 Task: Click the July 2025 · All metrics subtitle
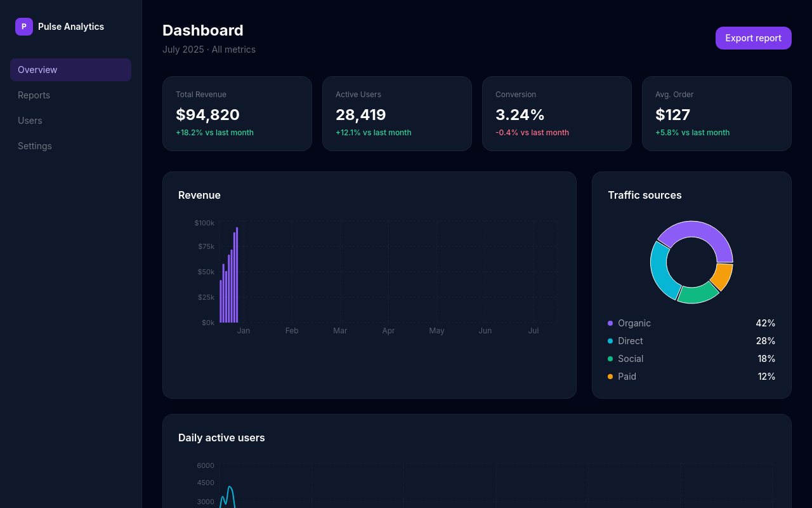click(x=209, y=50)
